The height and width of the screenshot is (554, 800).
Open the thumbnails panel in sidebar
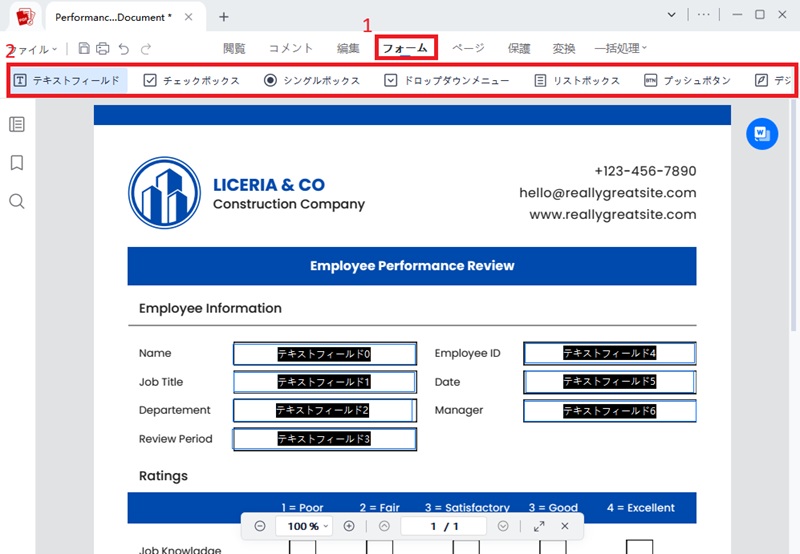(x=17, y=124)
